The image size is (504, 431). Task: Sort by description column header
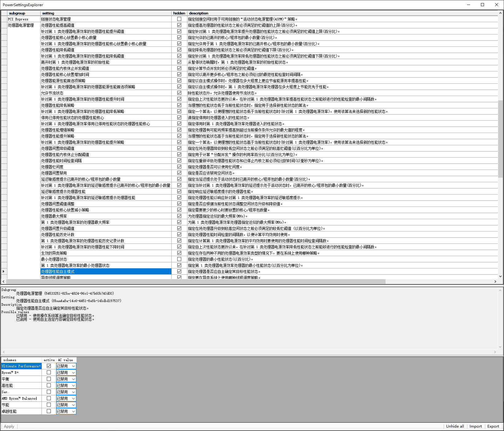(x=342, y=13)
